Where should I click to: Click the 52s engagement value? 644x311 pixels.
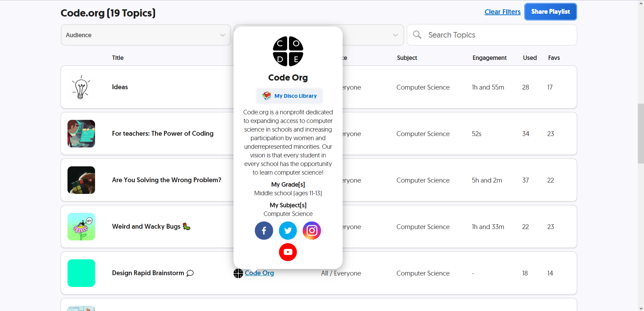click(477, 134)
